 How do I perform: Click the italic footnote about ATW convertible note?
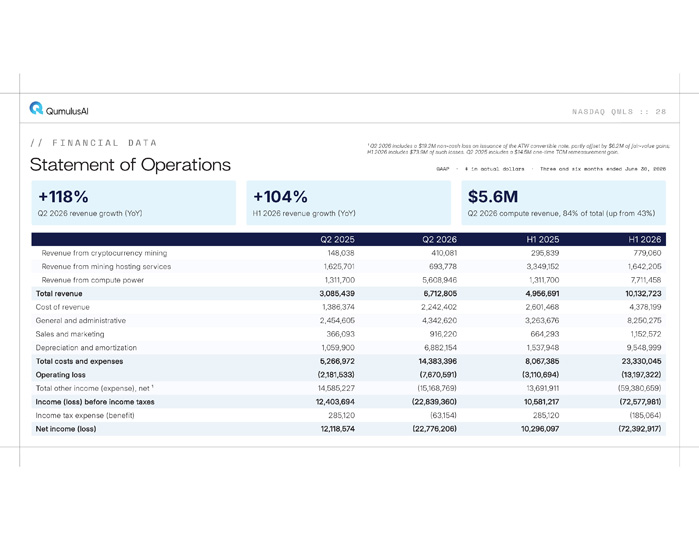point(518,149)
